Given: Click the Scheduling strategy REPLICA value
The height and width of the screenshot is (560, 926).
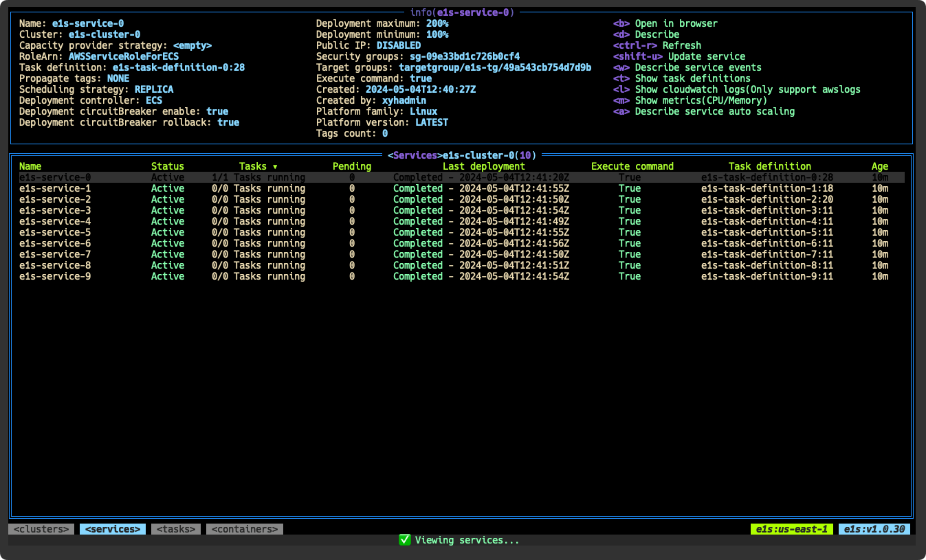Looking at the screenshot, I should click(154, 89).
